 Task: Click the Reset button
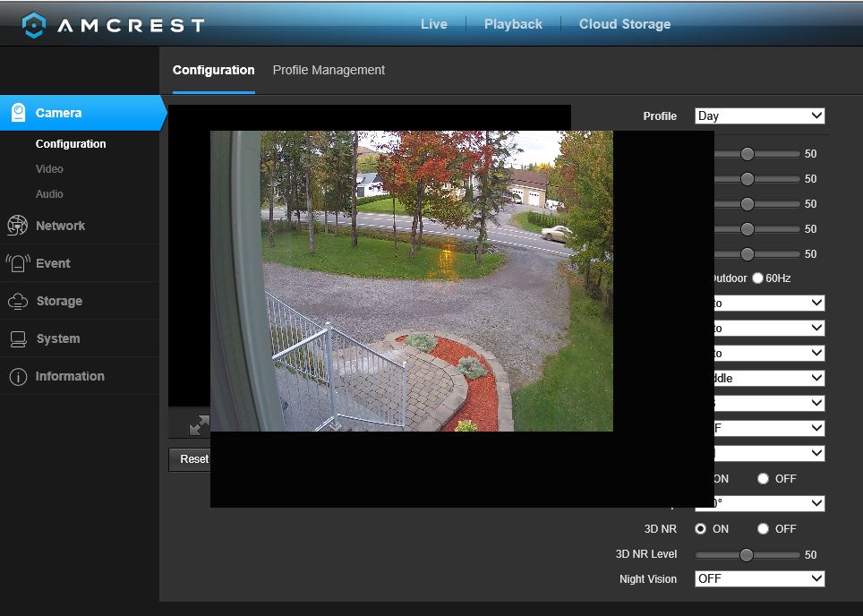click(190, 459)
